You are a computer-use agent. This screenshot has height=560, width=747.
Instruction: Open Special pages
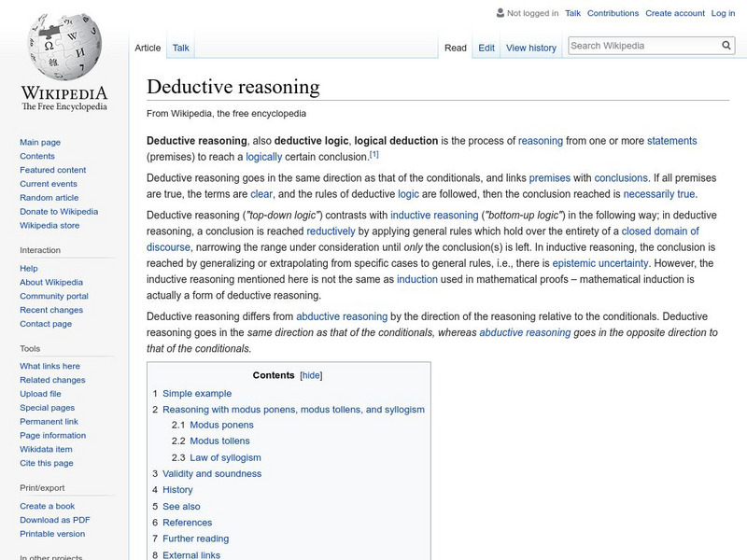[x=48, y=407]
